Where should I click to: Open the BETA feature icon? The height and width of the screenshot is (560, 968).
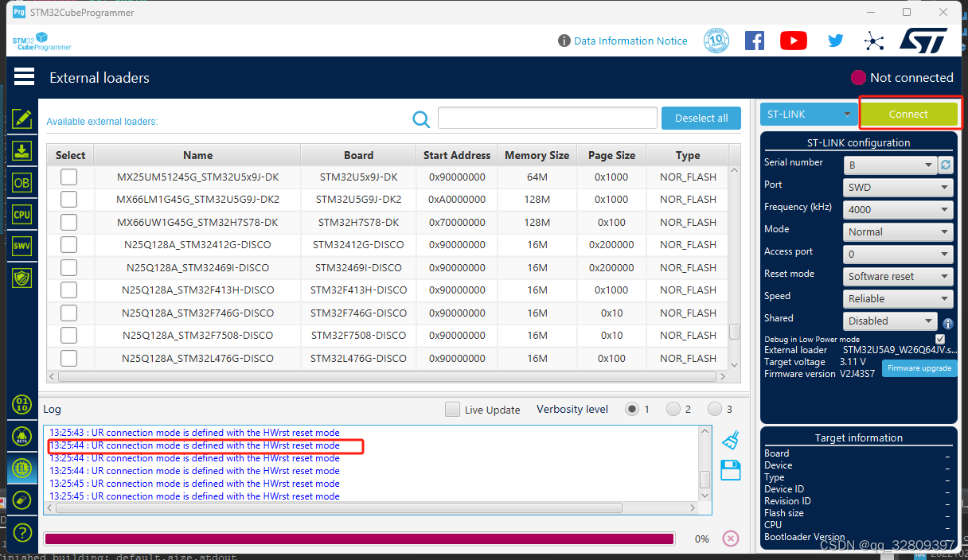[22, 436]
